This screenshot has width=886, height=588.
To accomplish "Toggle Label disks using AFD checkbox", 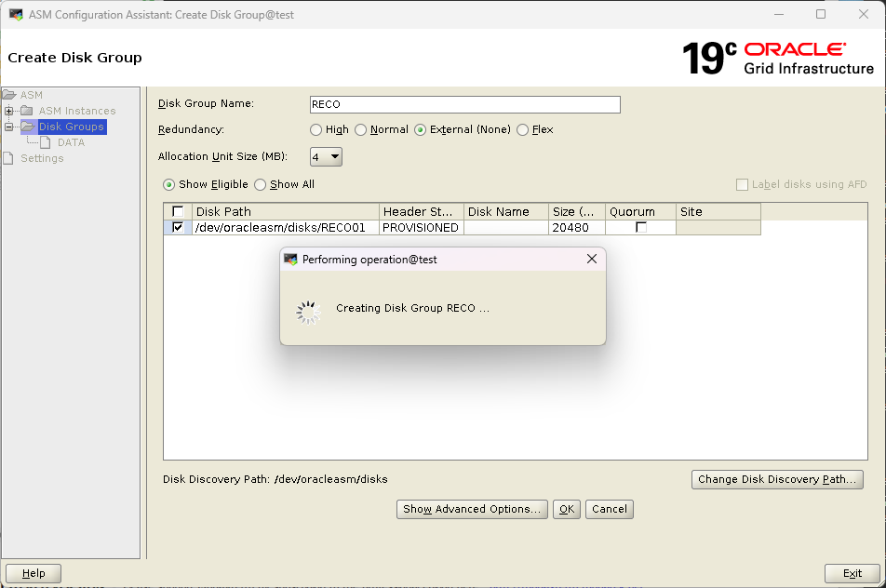I will point(742,185).
